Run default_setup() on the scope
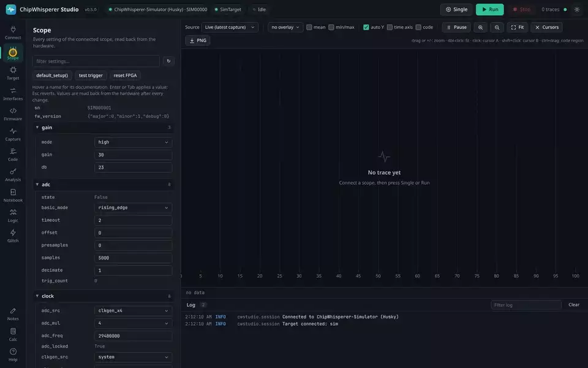This screenshot has width=588, height=368. [x=52, y=75]
